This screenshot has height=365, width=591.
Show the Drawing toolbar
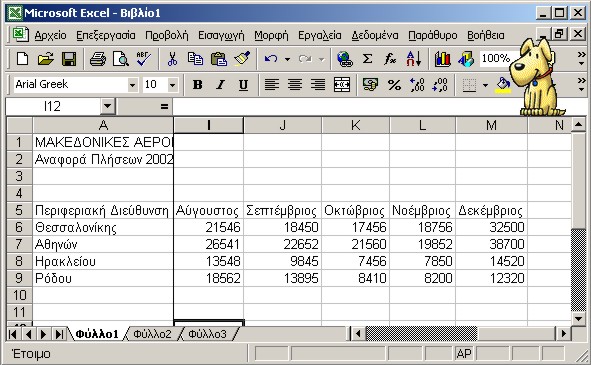pyautogui.click(x=466, y=59)
